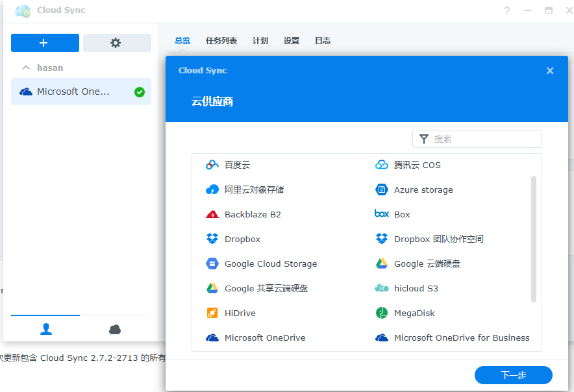Screen dimensions: 574x392
Task: Choose the OneDrive for Business icon
Action: (381, 337)
